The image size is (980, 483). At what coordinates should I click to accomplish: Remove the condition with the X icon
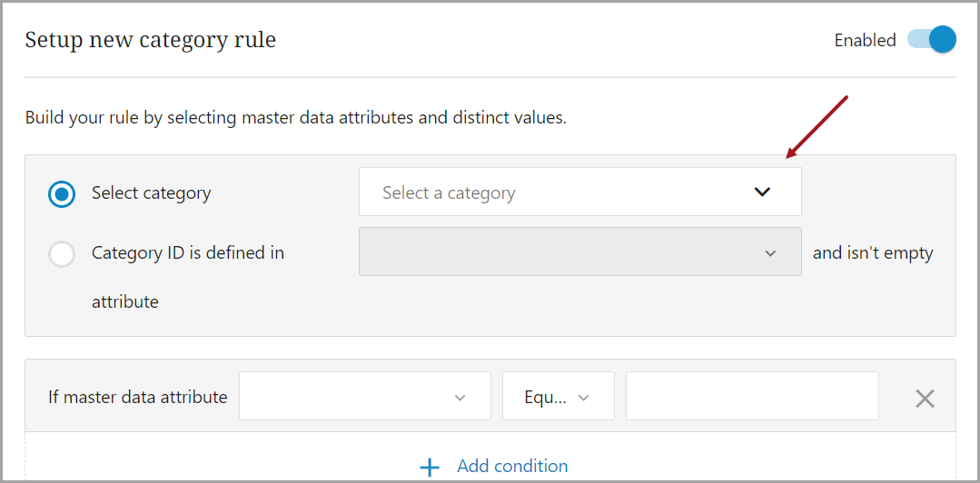925,398
